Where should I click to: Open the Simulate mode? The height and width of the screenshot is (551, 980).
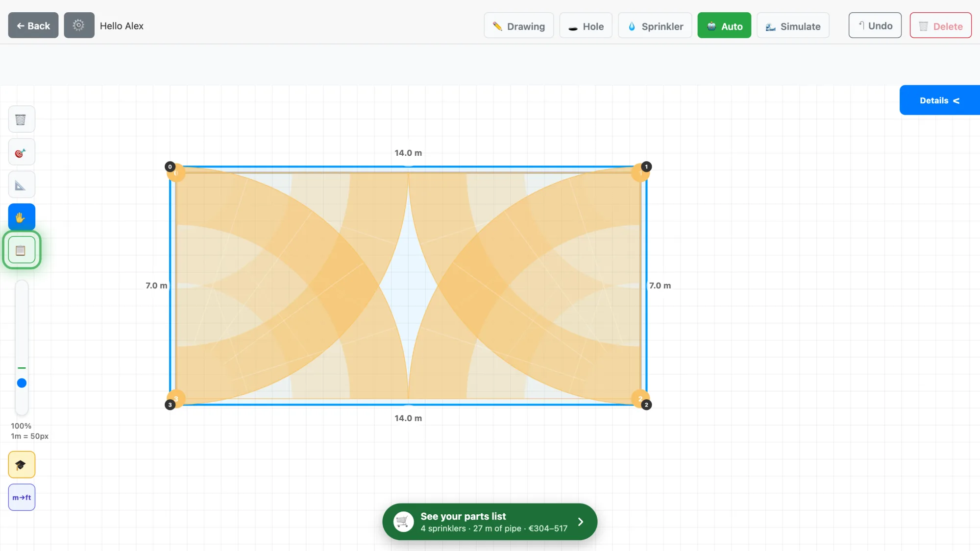point(793,25)
